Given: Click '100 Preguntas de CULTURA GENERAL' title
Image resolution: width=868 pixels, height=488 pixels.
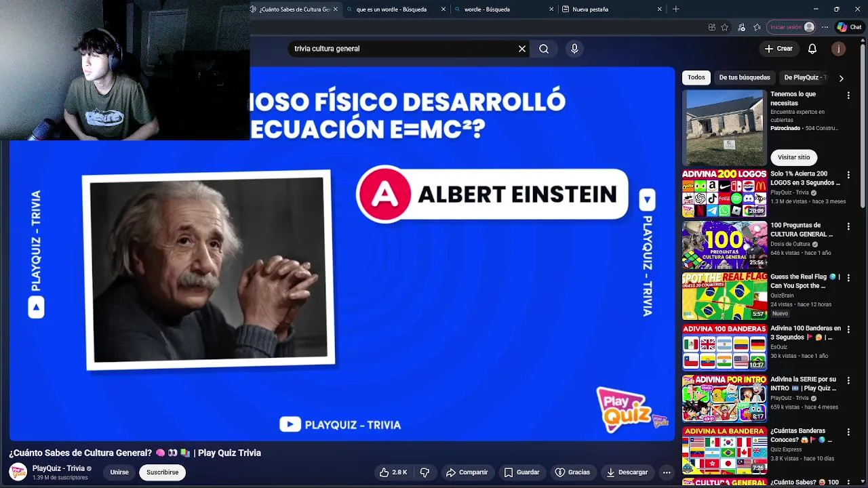Looking at the screenshot, I should coord(802,230).
